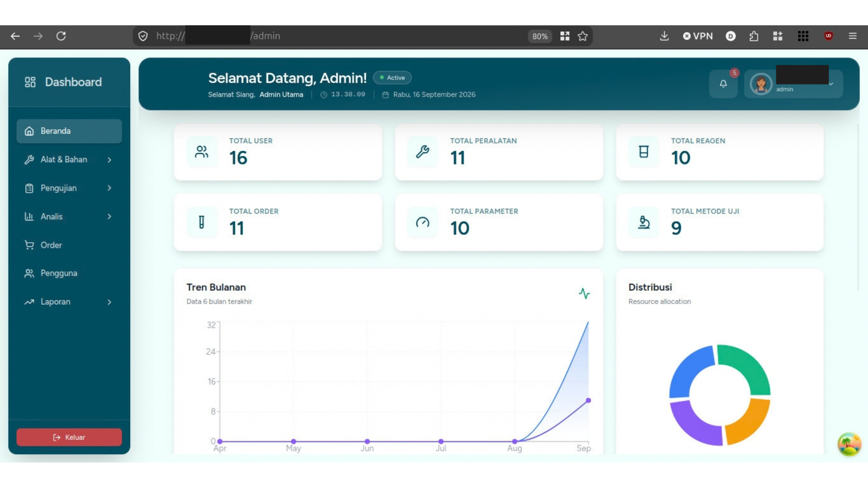Image resolution: width=868 pixels, height=488 pixels.
Task: Expand the Analis submenu chevron
Action: 109,216
